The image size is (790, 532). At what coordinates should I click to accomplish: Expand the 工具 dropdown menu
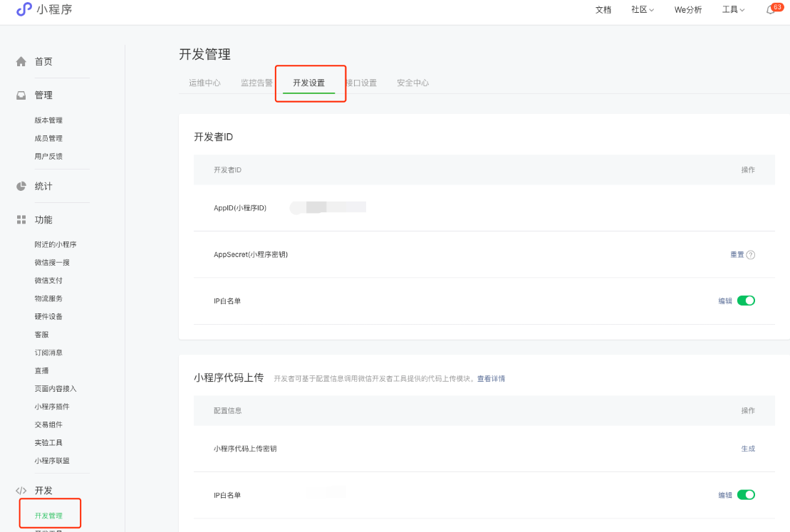click(733, 10)
